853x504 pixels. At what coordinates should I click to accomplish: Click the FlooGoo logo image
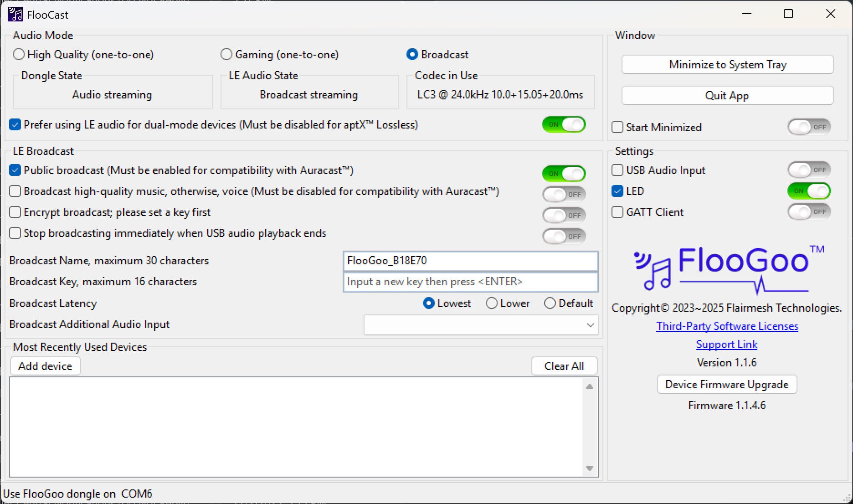[x=727, y=269]
